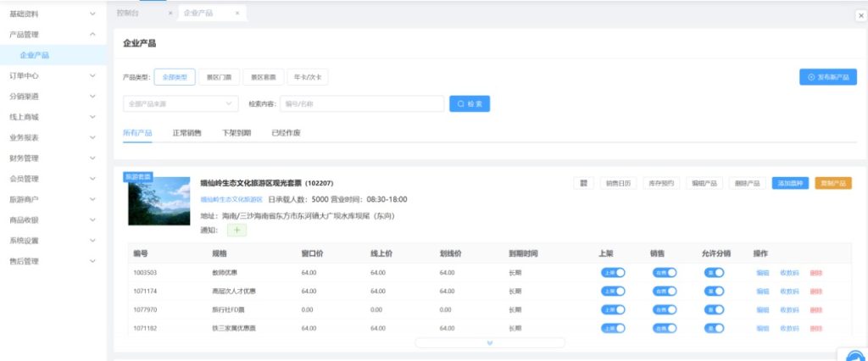
Task: Open the product QR code icon button
Action: point(583,183)
